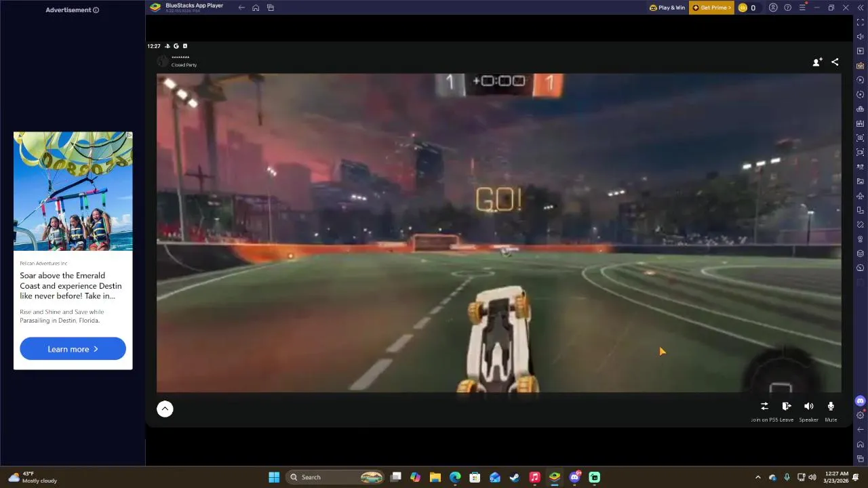This screenshot has width=868, height=488.
Task: Share the party session
Action: tap(835, 62)
